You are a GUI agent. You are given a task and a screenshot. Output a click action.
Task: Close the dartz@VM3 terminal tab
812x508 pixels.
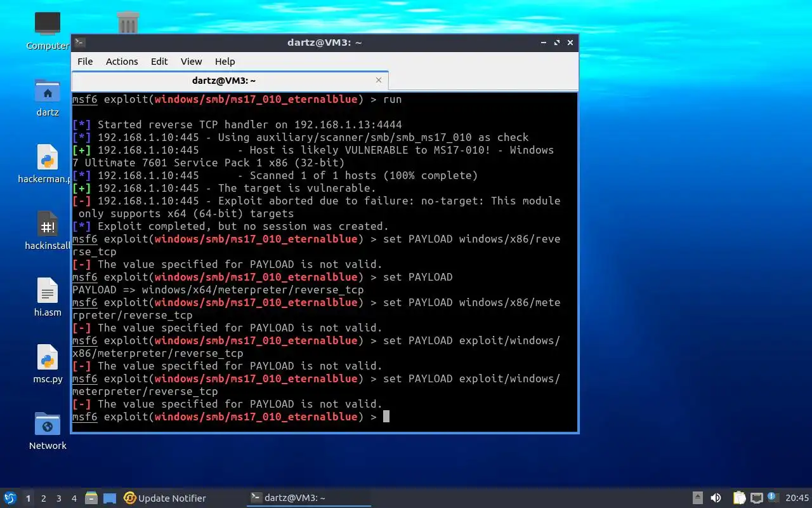[x=379, y=80]
